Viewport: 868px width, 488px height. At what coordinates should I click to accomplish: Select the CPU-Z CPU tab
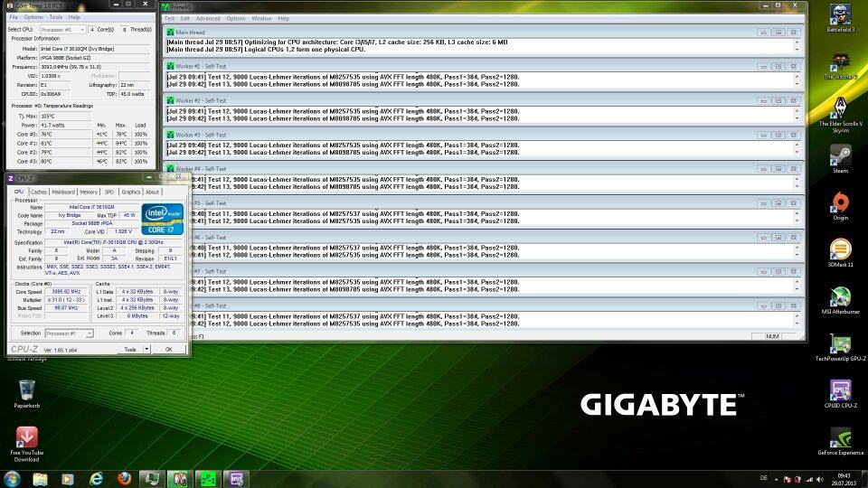[x=19, y=192]
